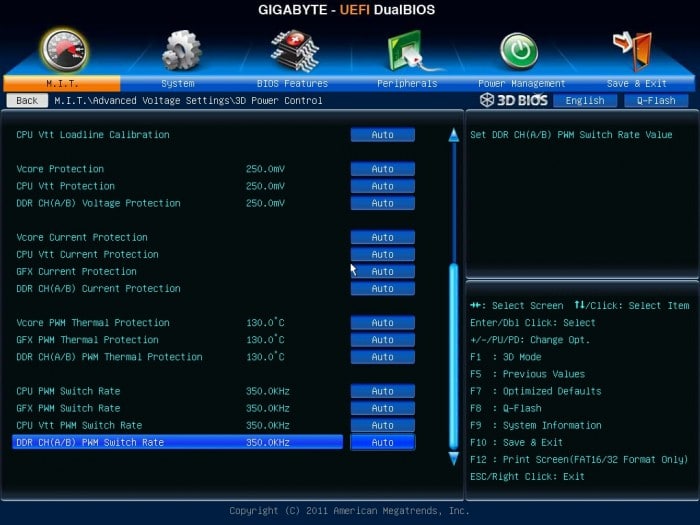This screenshot has height=525, width=700.
Task: Change CPU Vtt Current Protection Auto setting
Action: pos(383,254)
